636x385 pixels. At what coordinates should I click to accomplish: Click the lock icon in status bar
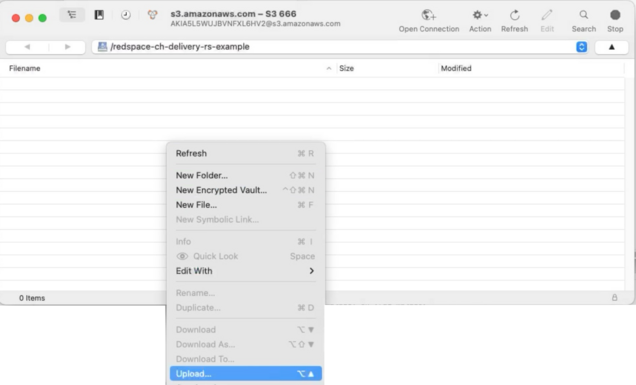(x=615, y=297)
